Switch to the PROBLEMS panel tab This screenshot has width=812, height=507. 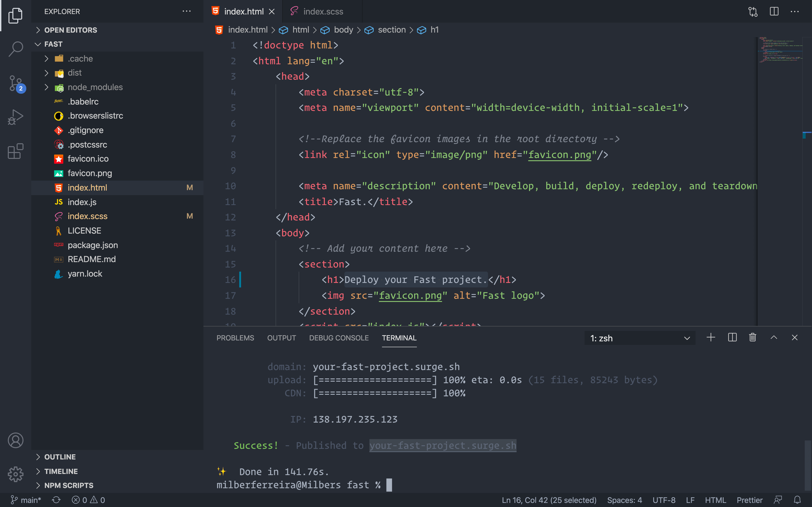(x=235, y=338)
